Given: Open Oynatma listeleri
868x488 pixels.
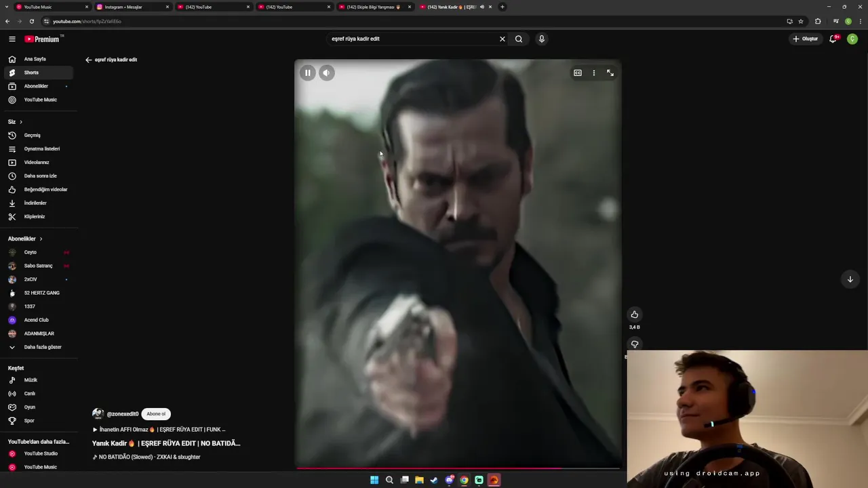Looking at the screenshot, I should (39, 148).
